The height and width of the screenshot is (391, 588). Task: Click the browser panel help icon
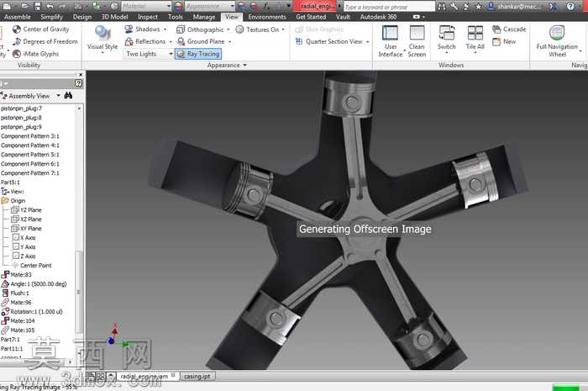click(x=78, y=83)
